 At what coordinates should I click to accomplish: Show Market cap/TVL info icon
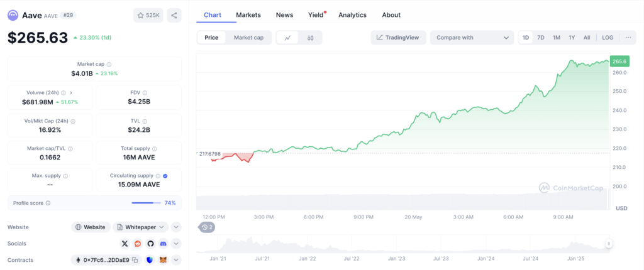tap(70, 149)
